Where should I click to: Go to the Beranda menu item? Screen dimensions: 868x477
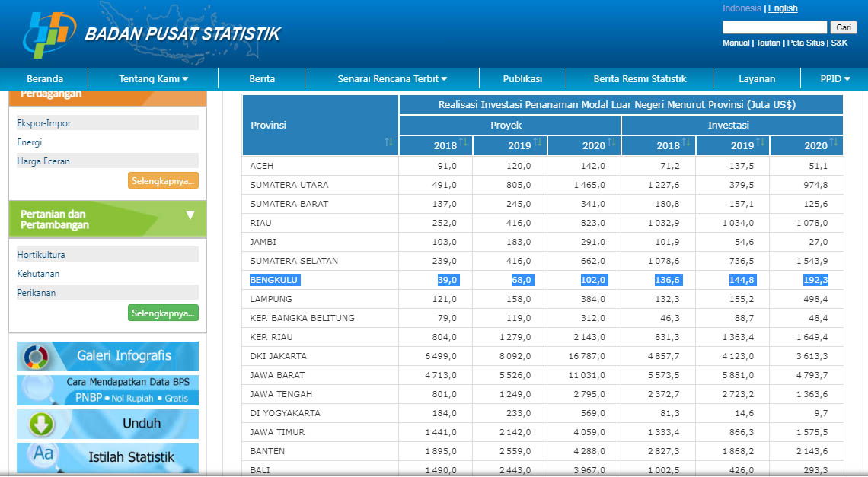[45, 78]
